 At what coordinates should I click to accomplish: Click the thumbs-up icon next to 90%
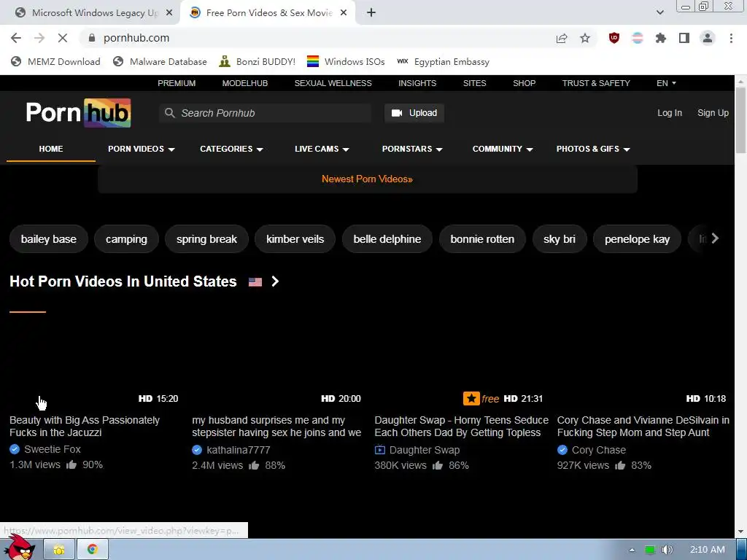click(71, 464)
